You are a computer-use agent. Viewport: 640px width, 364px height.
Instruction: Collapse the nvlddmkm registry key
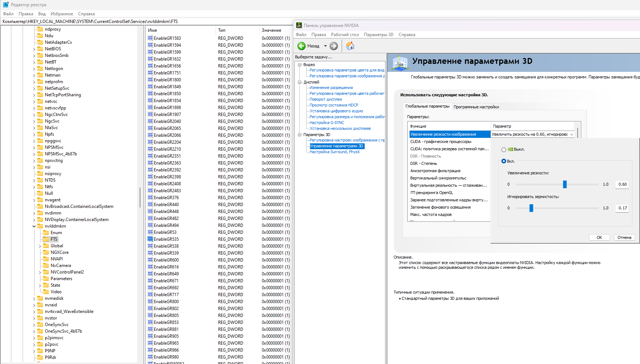pyautogui.click(x=34, y=226)
